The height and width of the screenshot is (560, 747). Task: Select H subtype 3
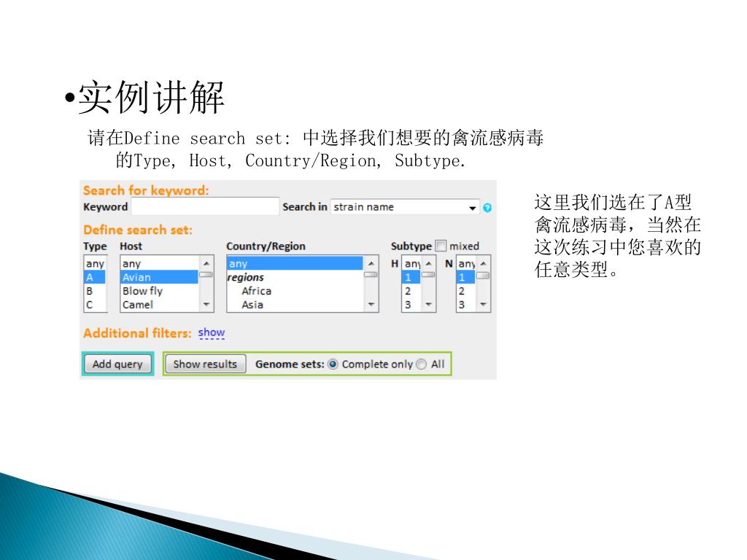click(x=411, y=305)
